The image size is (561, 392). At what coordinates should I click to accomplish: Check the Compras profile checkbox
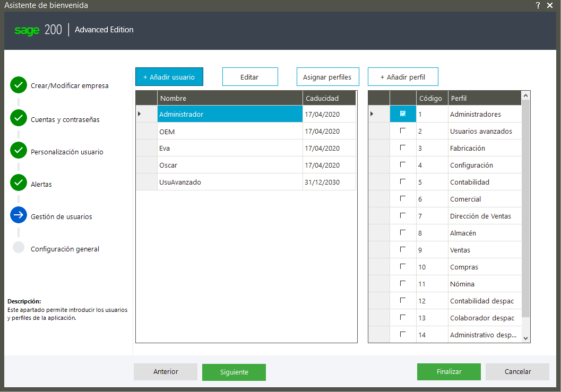402,266
